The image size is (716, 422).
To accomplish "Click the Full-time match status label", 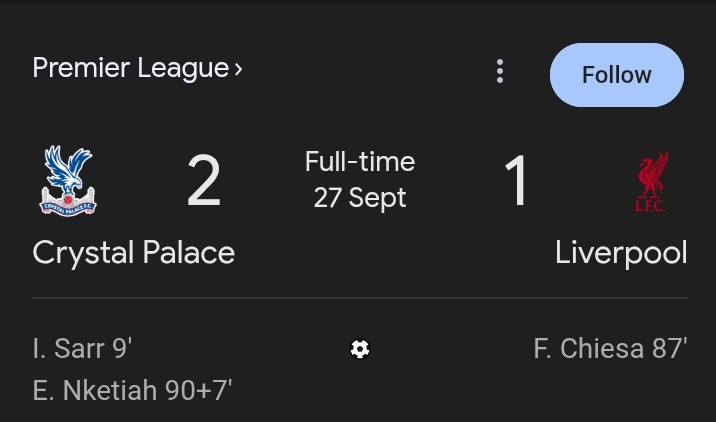I will (360, 162).
